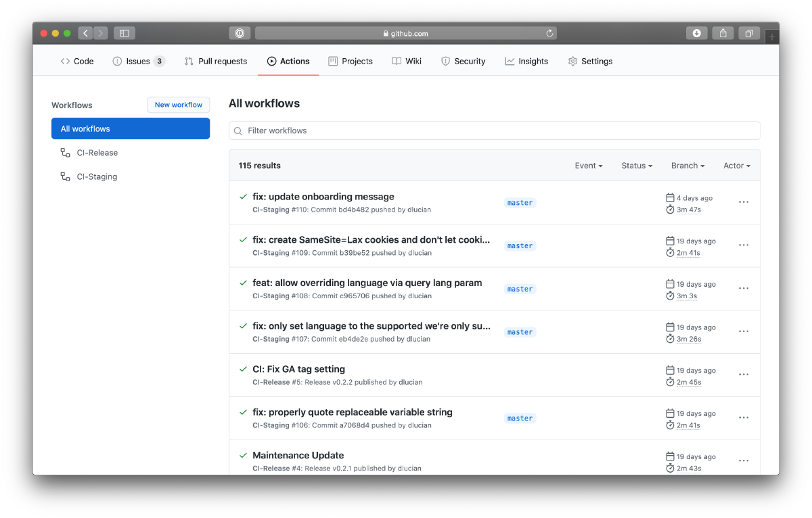Select the CI-Staging workflow icon in sidebar
812x518 pixels.
(x=64, y=176)
